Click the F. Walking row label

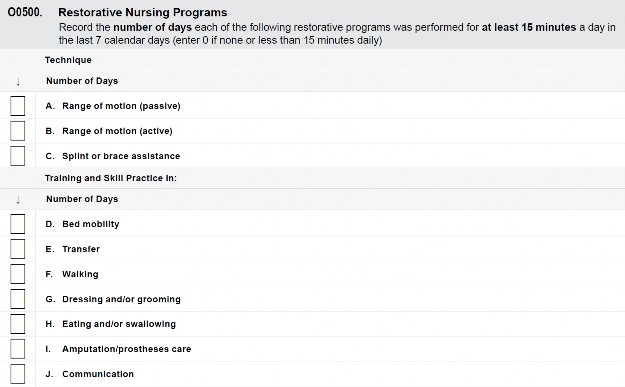point(72,274)
